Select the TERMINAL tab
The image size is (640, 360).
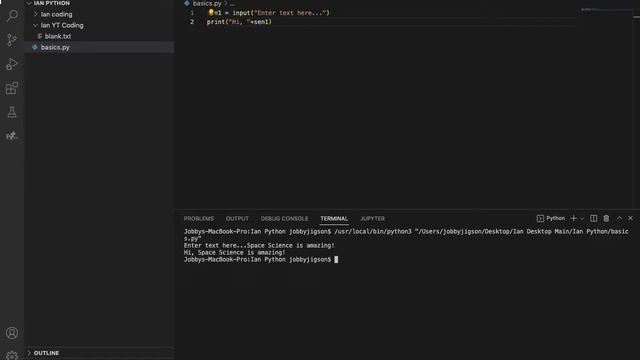pos(334,218)
